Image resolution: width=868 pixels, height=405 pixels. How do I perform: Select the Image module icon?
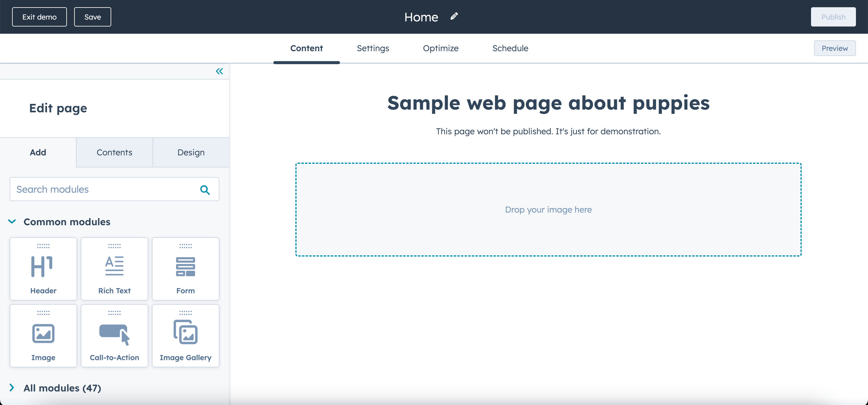(x=43, y=333)
